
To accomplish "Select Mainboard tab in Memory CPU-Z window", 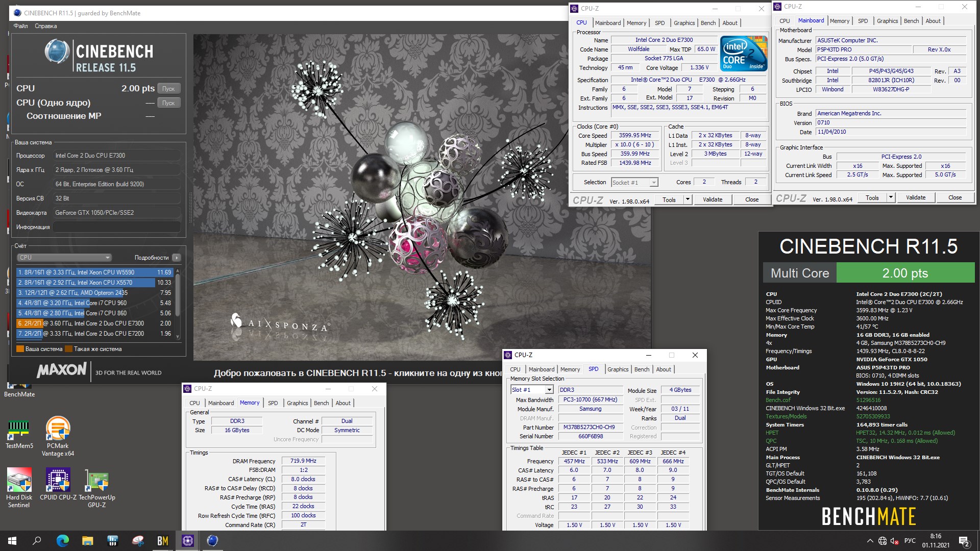I will [221, 403].
